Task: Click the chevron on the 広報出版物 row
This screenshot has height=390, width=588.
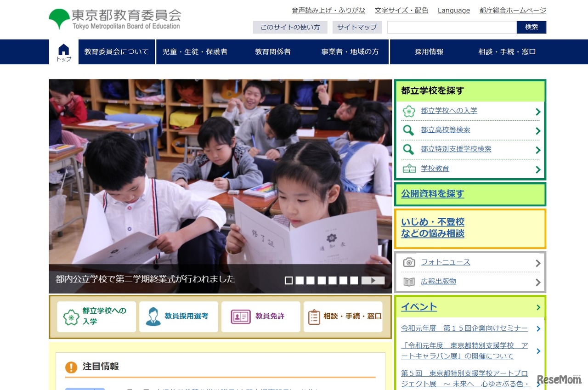Action: [x=538, y=283]
